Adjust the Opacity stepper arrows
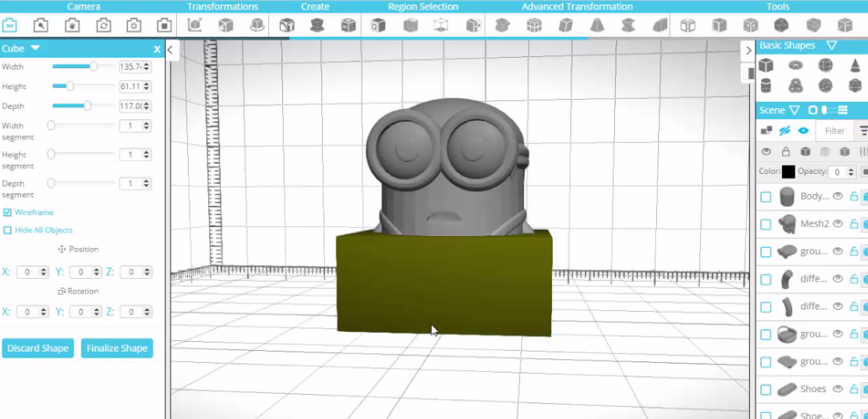The image size is (868, 419). [852, 172]
